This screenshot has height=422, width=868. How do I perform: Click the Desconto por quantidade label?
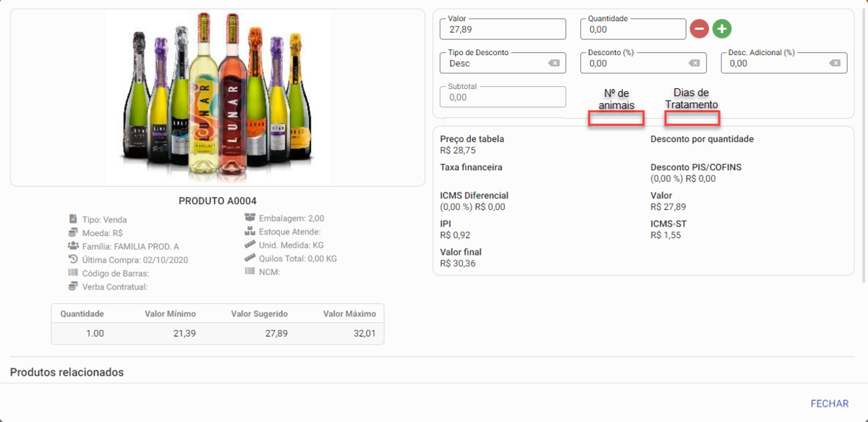point(702,139)
